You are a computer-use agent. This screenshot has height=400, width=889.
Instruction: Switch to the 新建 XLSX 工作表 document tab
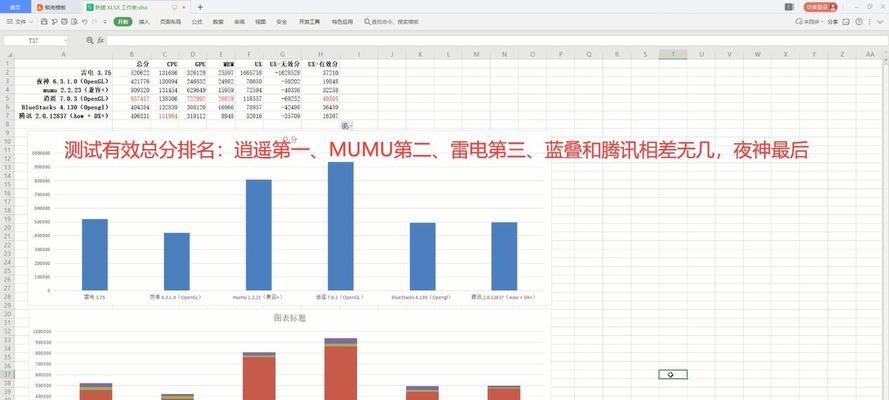tap(136, 7)
